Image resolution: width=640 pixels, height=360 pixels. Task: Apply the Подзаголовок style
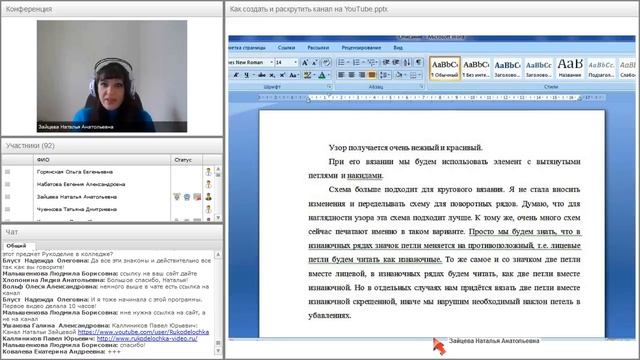[601, 68]
